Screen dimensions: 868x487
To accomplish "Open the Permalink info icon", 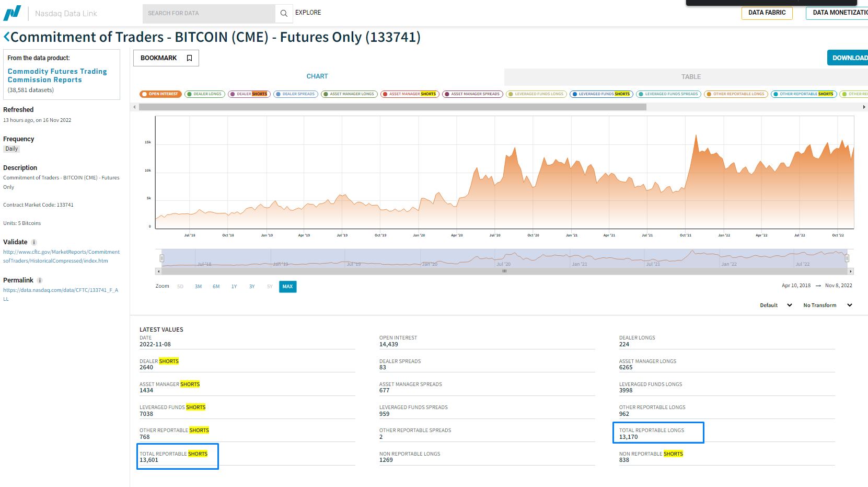I will (x=40, y=280).
